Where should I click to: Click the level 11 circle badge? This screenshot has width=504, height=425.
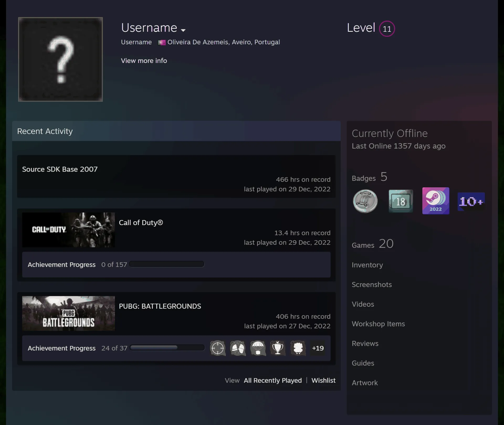pos(387,29)
